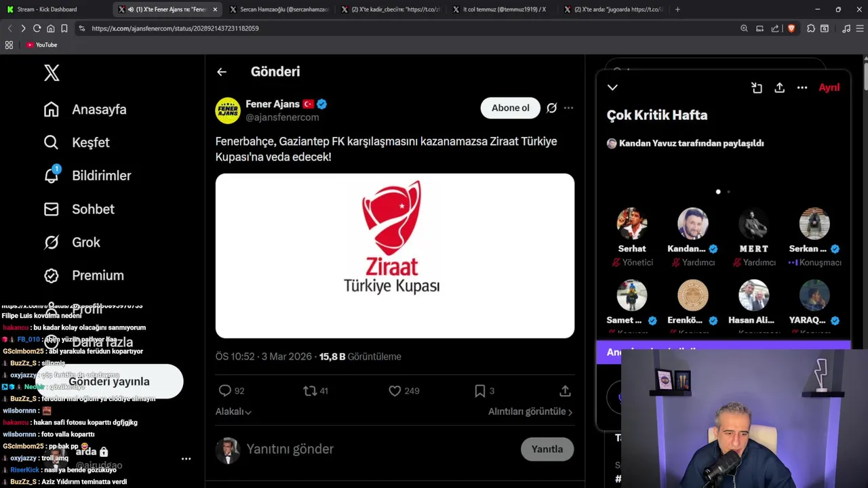This screenshot has height=488, width=868.
Task: Click the browser forward button
Action: click(x=23, y=28)
